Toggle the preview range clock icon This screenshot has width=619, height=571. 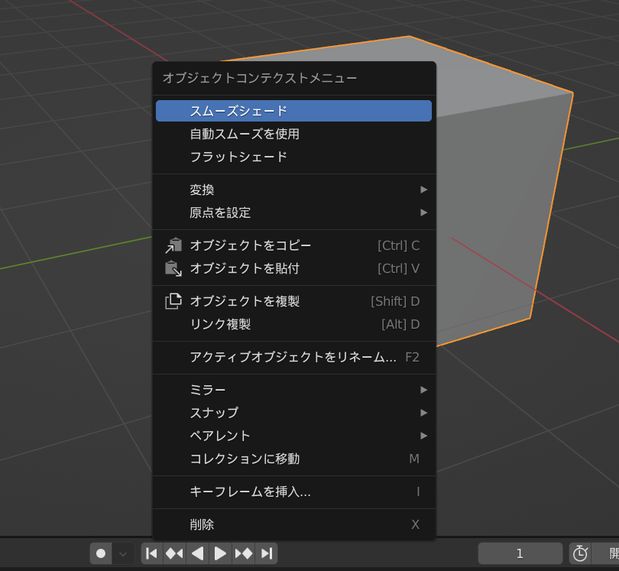580,553
